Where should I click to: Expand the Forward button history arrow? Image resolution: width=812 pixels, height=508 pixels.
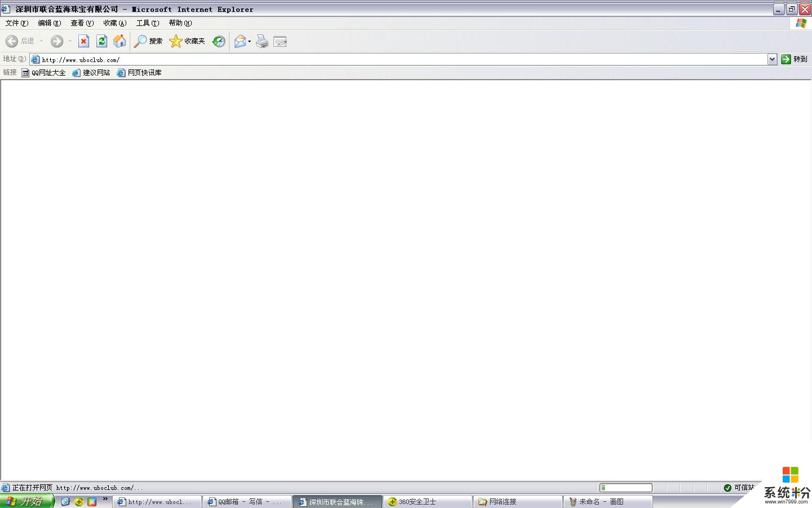click(70, 41)
